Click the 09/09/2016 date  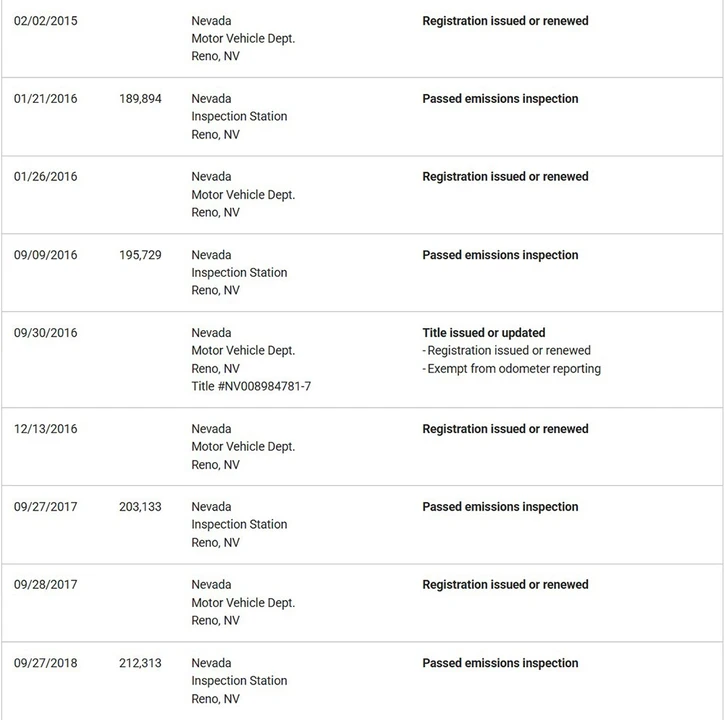click(46, 255)
